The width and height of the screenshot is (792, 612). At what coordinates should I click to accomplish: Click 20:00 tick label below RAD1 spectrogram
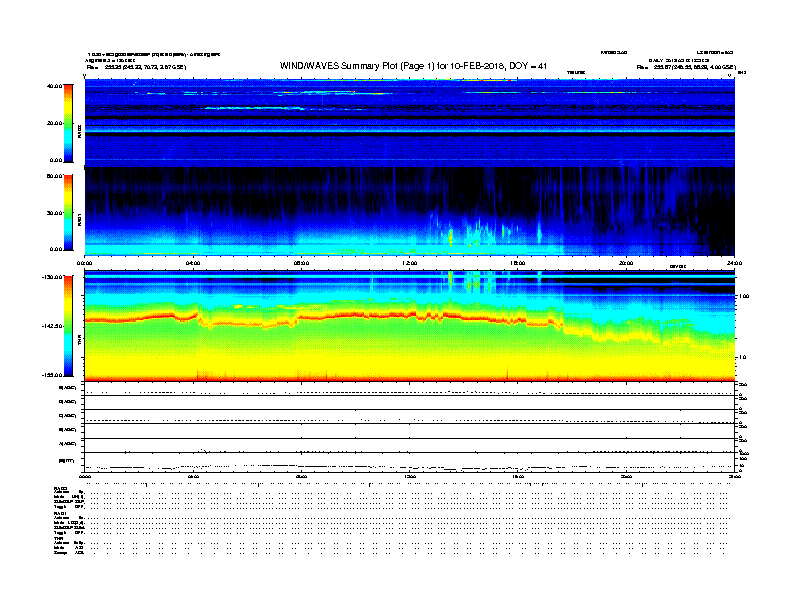[626, 263]
